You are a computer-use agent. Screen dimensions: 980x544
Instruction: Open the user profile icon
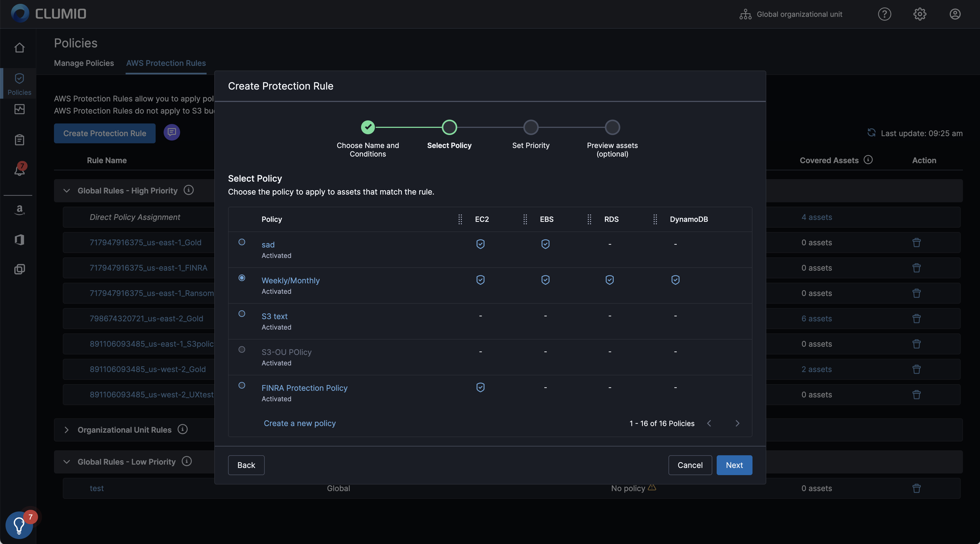(x=955, y=14)
